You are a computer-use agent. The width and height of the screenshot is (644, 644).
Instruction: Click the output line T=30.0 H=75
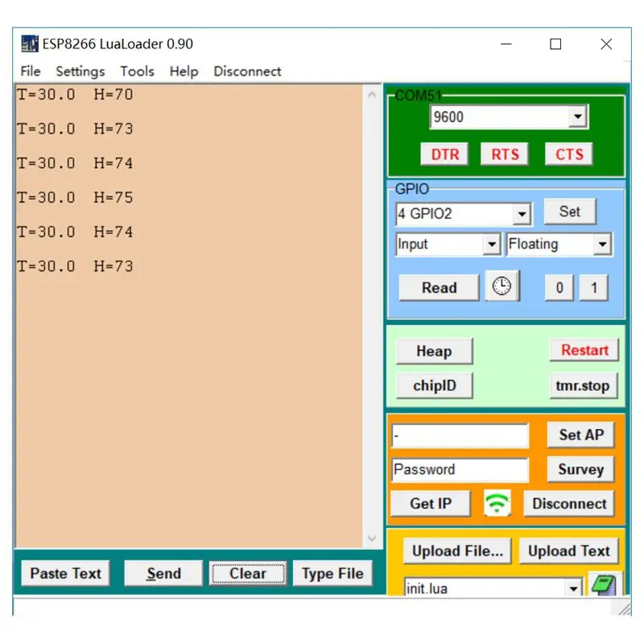(x=75, y=198)
